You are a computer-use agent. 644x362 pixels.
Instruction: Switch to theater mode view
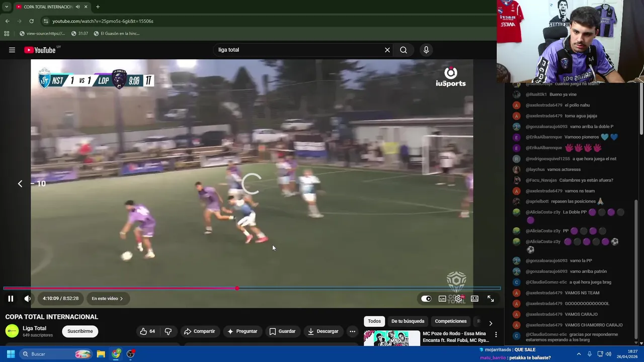(474, 299)
